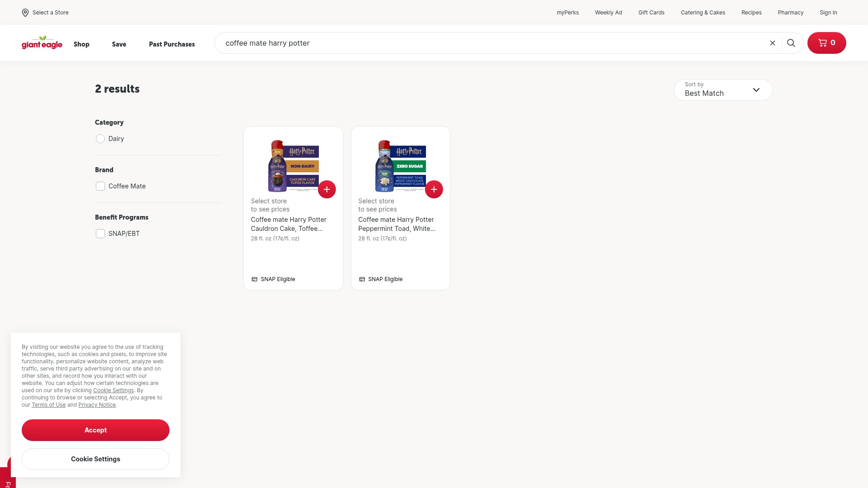Open Catering & Cakes

703,13
